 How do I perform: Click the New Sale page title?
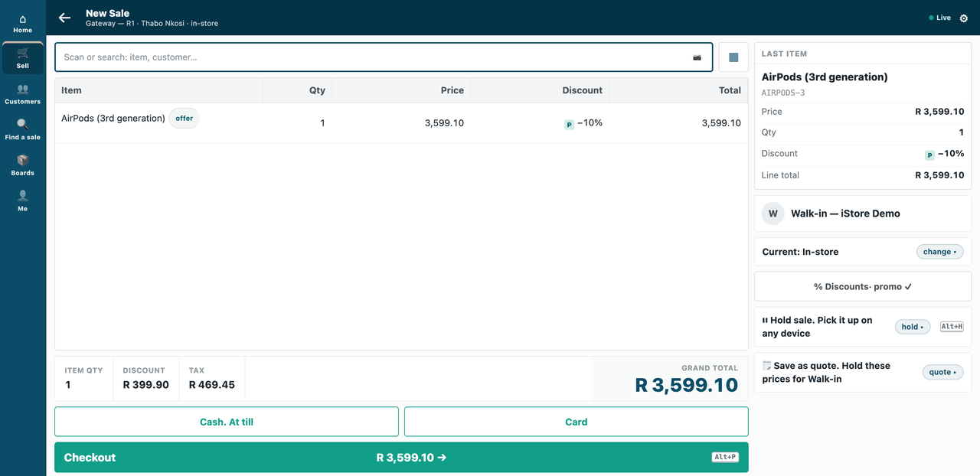(x=107, y=13)
